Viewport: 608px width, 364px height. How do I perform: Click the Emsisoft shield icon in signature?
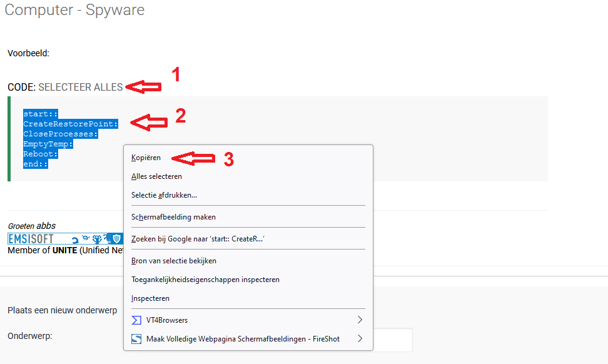[x=116, y=239]
